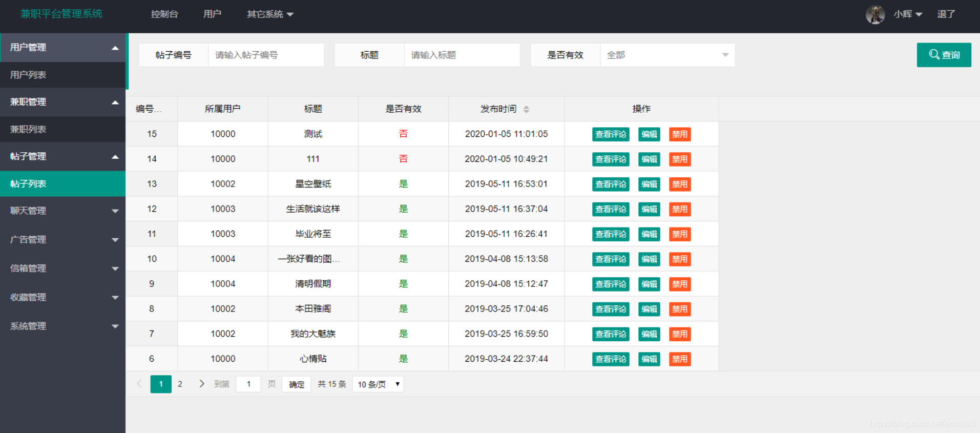
Task: Click the 到第 page number input
Action: tap(248, 384)
